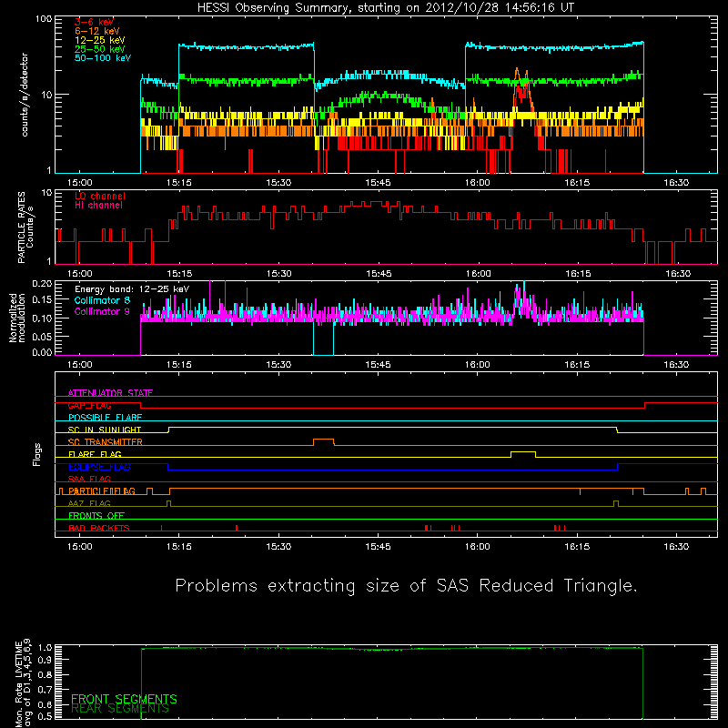Click the ATTENUATOR_STATE flag label

tap(110, 392)
